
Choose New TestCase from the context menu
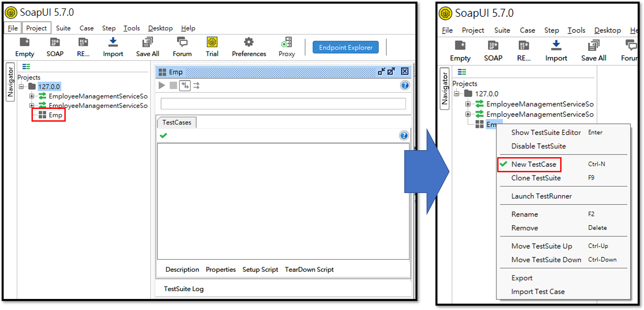point(533,164)
